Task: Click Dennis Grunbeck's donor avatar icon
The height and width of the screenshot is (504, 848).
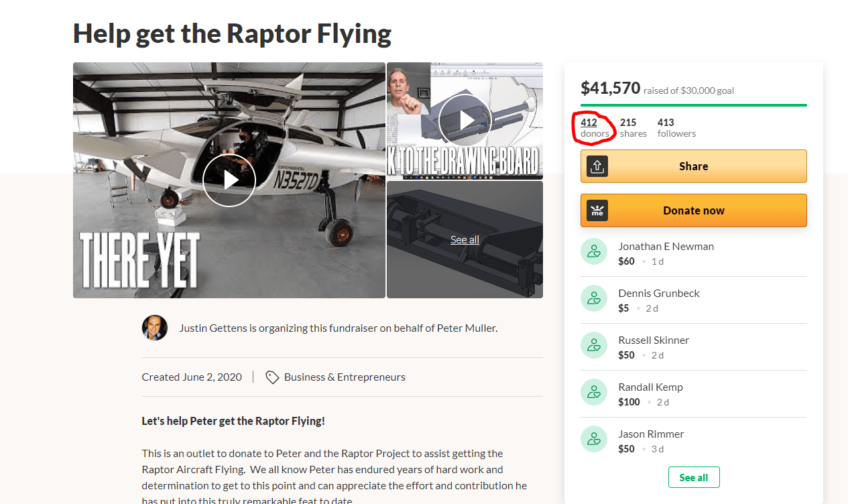Action: [593, 299]
